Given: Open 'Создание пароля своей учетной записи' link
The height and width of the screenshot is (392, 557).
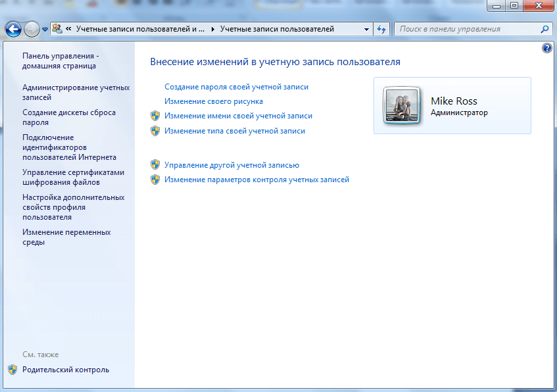Looking at the screenshot, I should [x=236, y=87].
